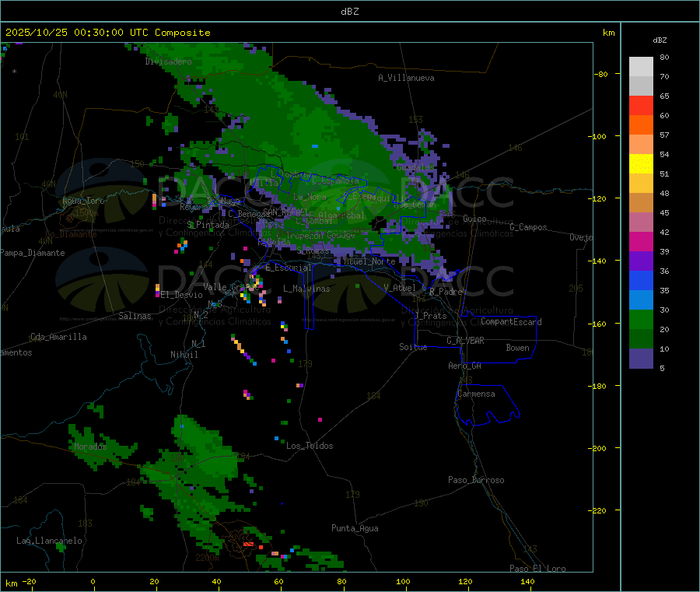700x592 pixels.
Task: Click the 'dBZ' header above the color legend
Action: tap(660, 40)
